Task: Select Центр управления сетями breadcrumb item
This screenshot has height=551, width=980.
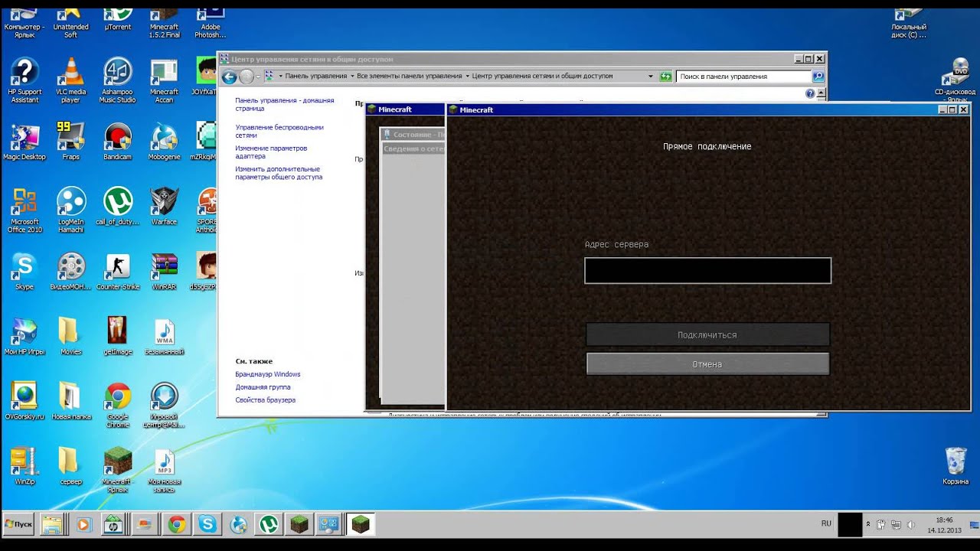Action: tap(543, 77)
